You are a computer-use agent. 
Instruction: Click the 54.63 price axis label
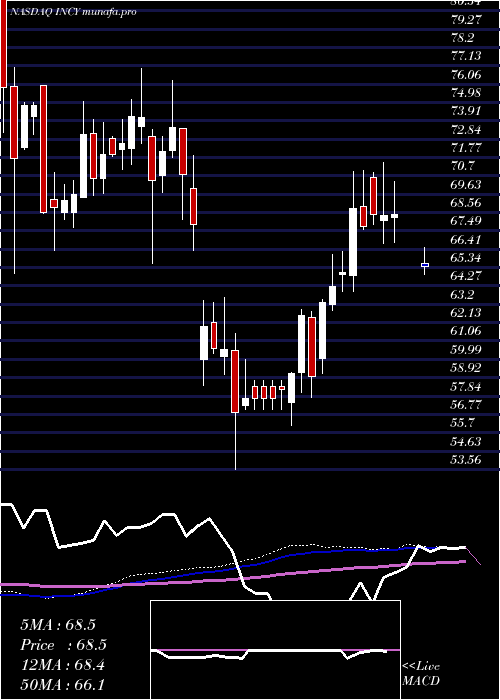click(466, 441)
